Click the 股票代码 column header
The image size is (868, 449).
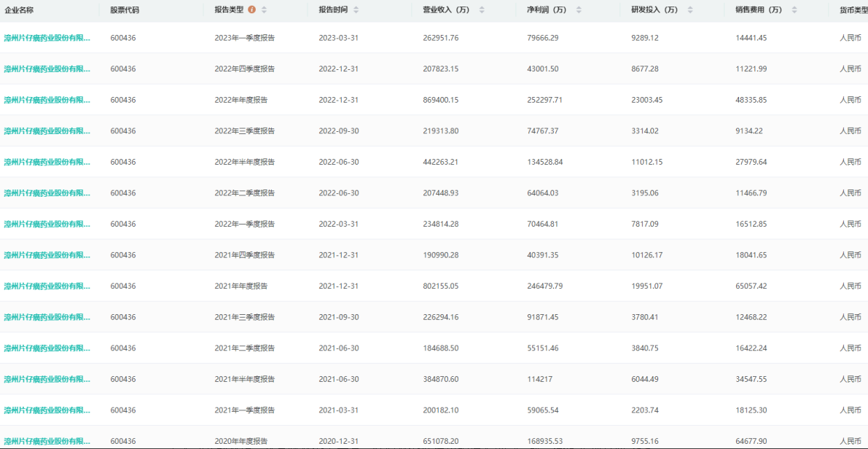[125, 10]
